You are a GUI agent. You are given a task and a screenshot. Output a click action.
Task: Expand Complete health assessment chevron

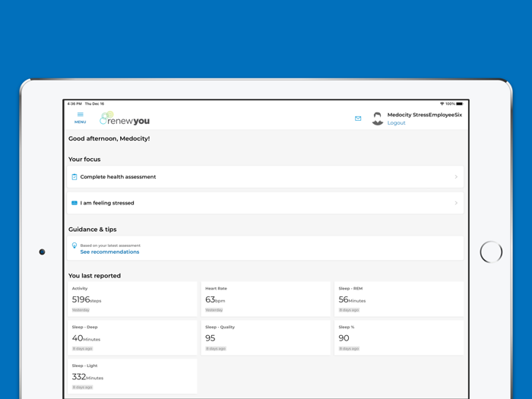click(456, 177)
